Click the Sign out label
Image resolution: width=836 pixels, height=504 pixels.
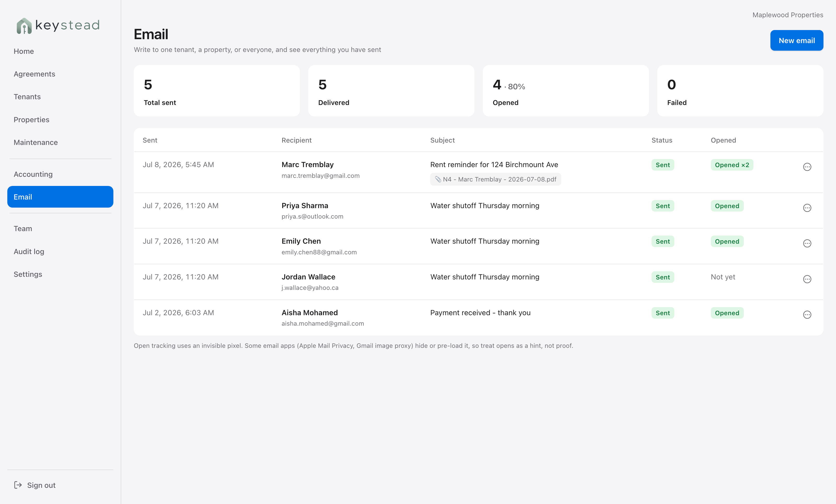pos(41,485)
